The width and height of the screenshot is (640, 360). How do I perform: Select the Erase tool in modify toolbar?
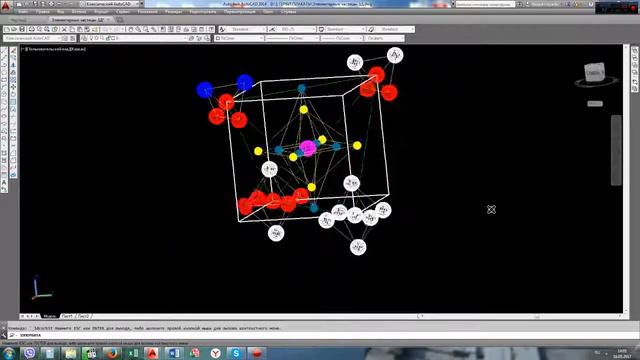13,51
